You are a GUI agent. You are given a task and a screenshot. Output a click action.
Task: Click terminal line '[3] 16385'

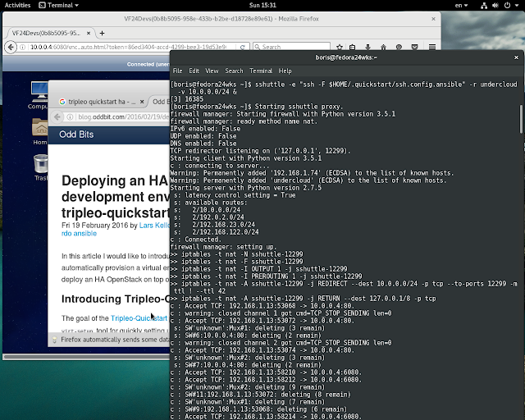187,99
